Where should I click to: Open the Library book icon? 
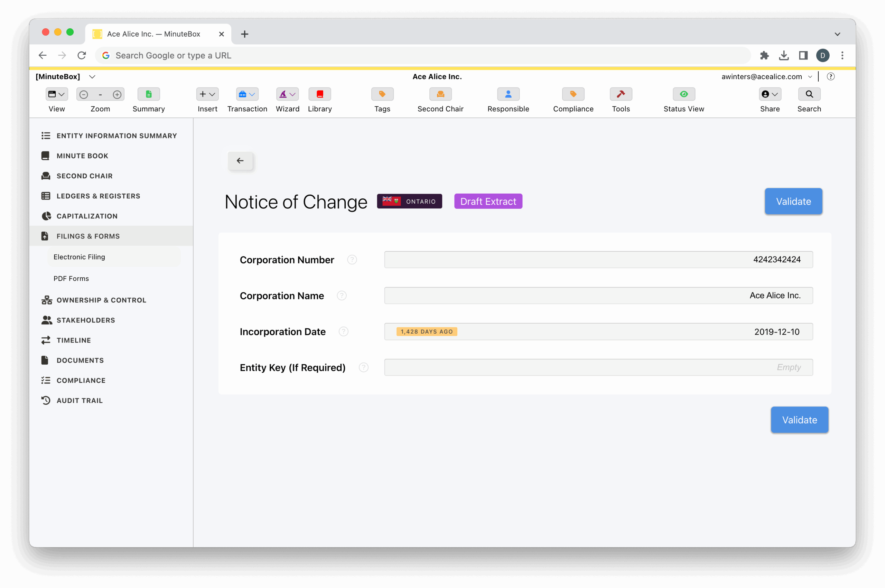coord(319,94)
